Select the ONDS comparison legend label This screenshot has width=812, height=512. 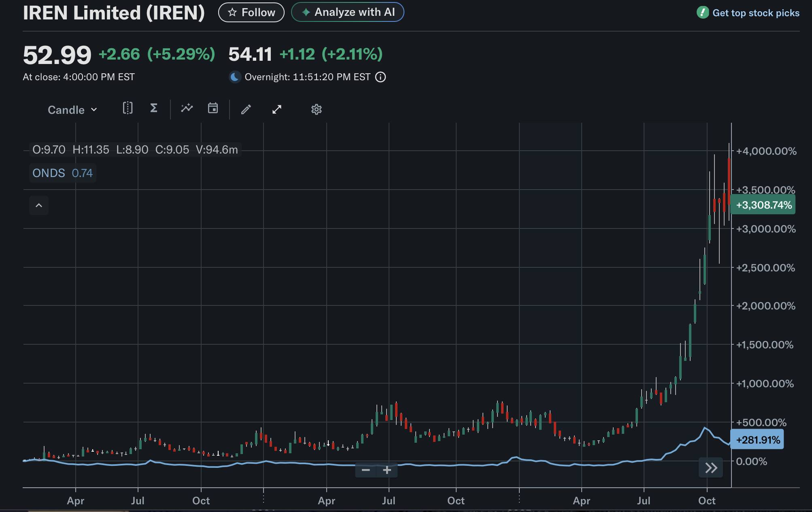[x=49, y=173]
